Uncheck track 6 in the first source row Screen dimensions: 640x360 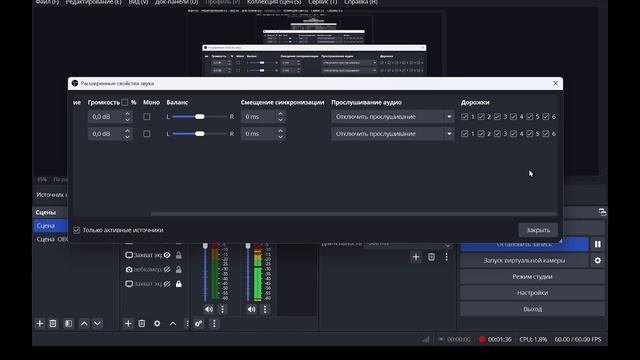546,117
